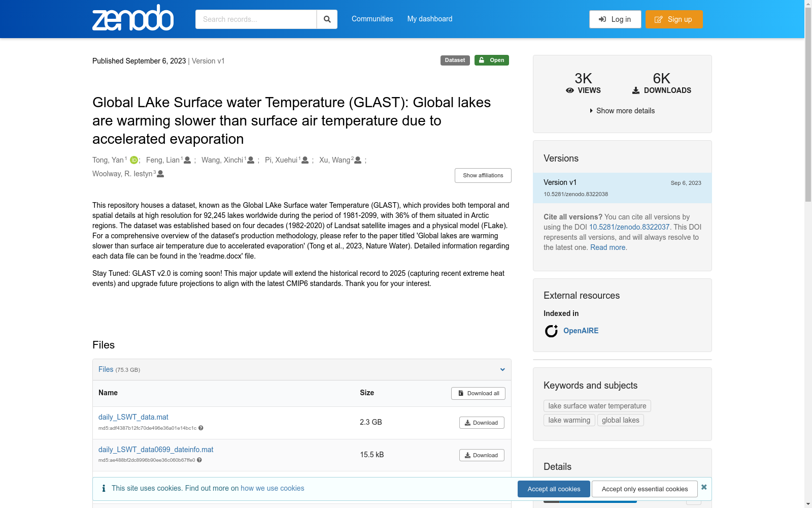Go to My dashboard
Viewport: 812px width, 508px height.
[x=430, y=19]
